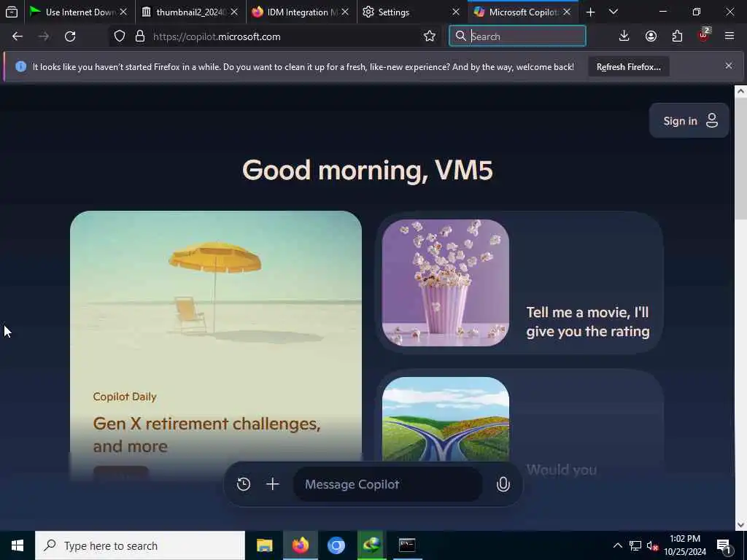The height and width of the screenshot is (560, 747).
Task: Open the Extensions puzzle icon
Action: point(677,36)
